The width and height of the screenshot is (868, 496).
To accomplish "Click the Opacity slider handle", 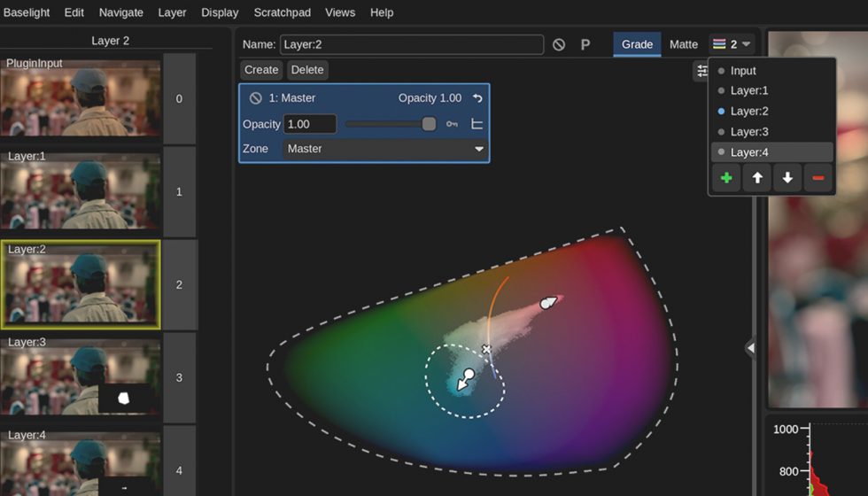I will tap(429, 124).
